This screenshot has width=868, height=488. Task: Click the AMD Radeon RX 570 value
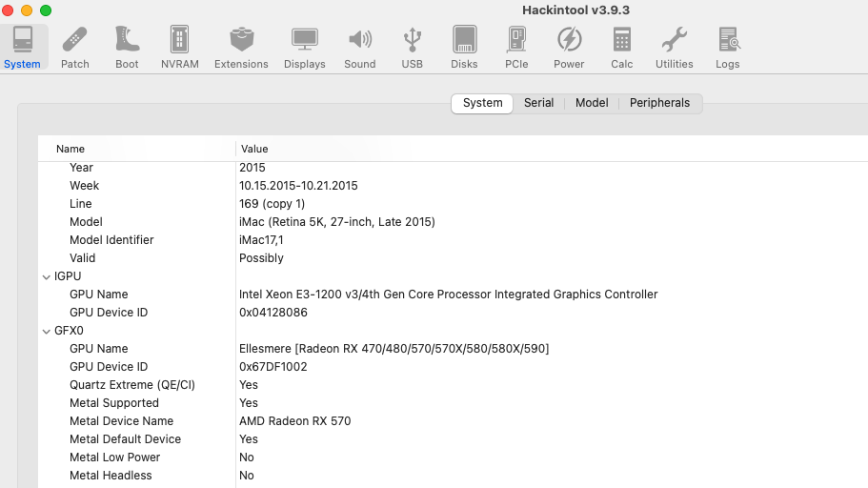point(295,421)
